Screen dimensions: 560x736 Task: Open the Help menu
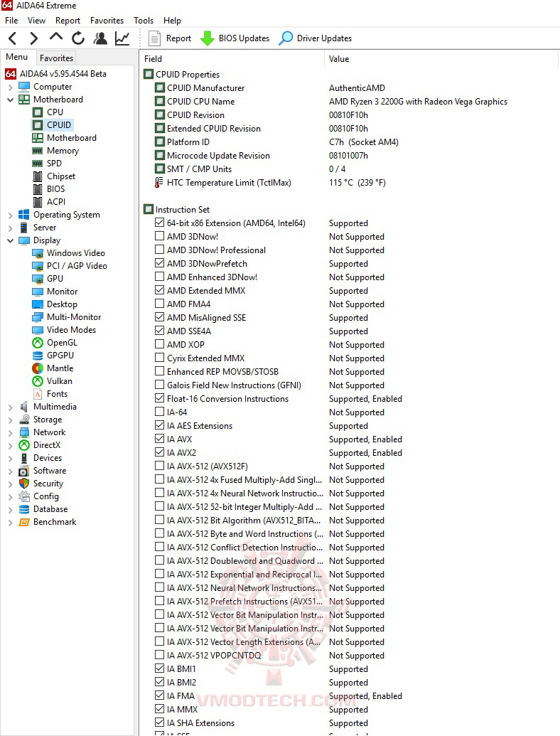(x=172, y=21)
